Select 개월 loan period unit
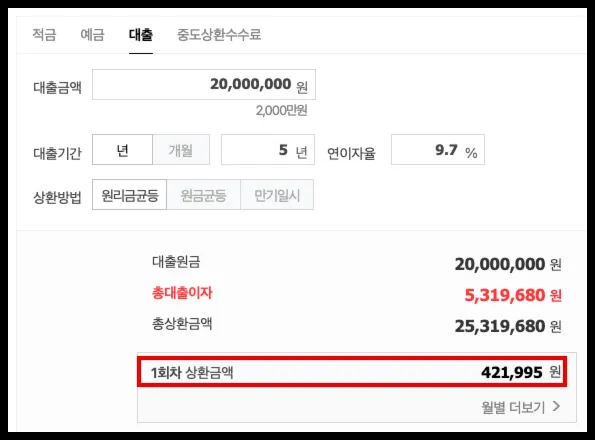Image resolution: width=595 pixels, height=440 pixels. [x=181, y=150]
